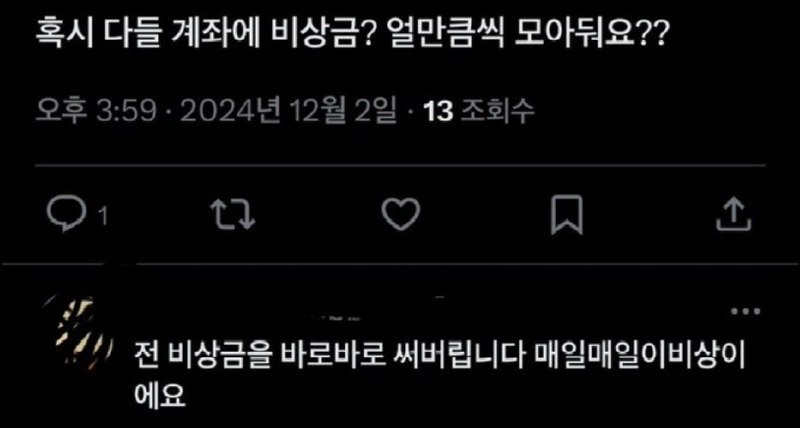The width and height of the screenshot is (800, 428).
Task: Click the reply count number 1
Action: point(103,218)
